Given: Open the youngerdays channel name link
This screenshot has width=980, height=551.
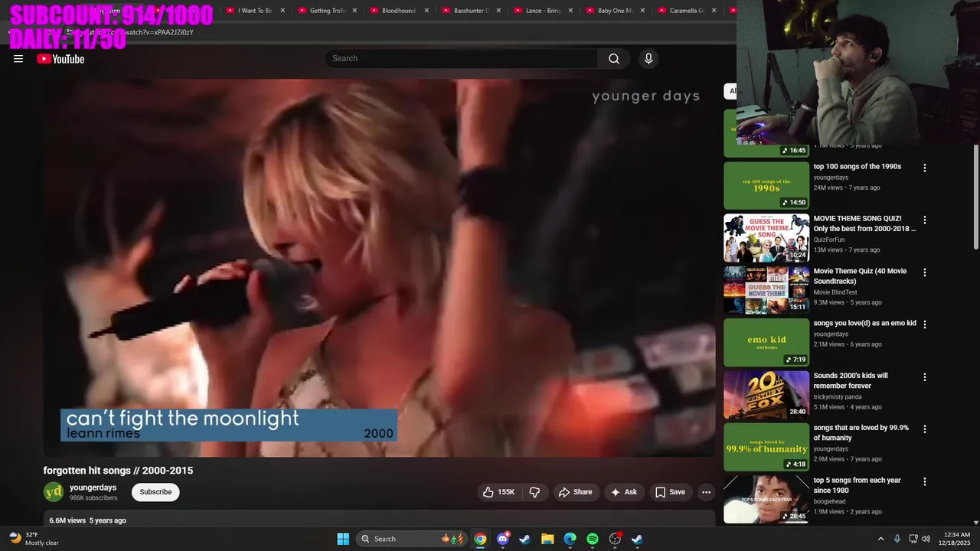Looking at the screenshot, I should (93, 487).
